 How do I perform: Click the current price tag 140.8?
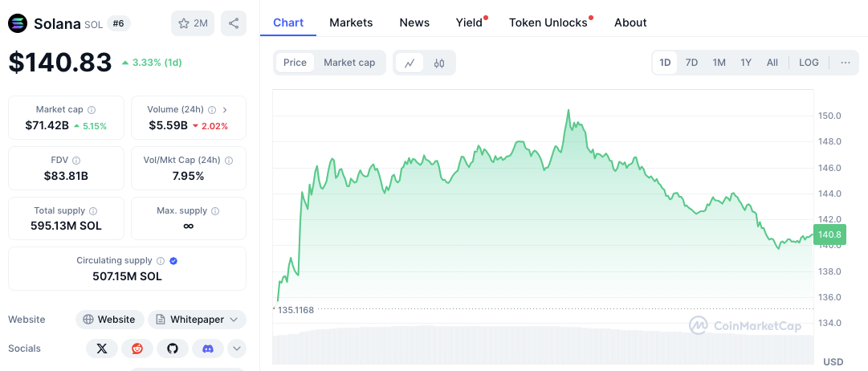coord(829,234)
